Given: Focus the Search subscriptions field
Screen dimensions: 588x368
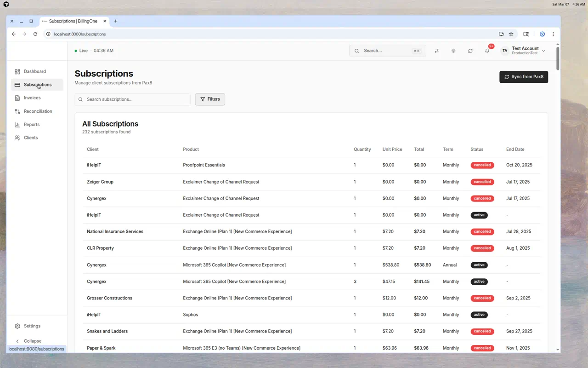Looking at the screenshot, I should (x=133, y=99).
